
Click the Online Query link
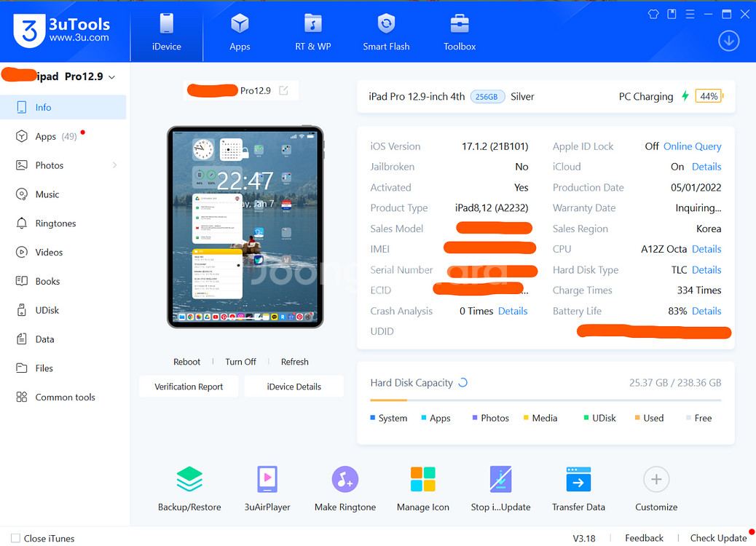pos(693,146)
